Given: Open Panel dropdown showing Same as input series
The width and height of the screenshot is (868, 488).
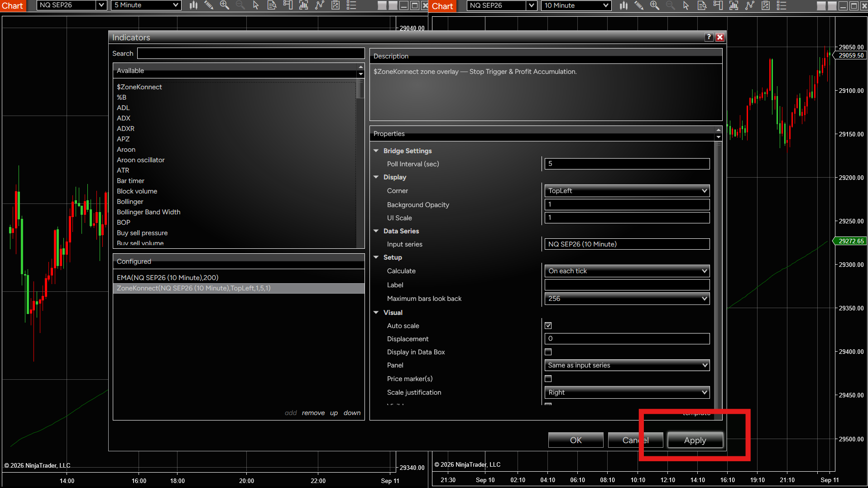Looking at the screenshot, I should click(627, 365).
